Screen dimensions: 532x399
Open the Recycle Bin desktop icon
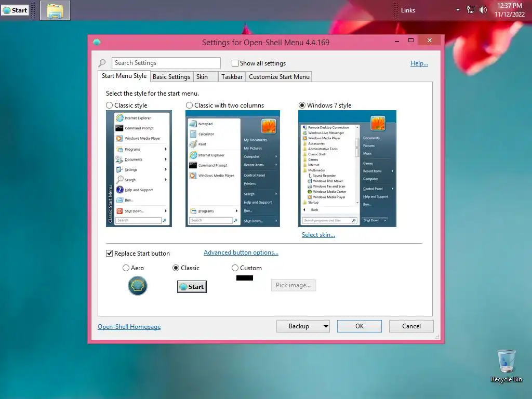click(x=506, y=366)
